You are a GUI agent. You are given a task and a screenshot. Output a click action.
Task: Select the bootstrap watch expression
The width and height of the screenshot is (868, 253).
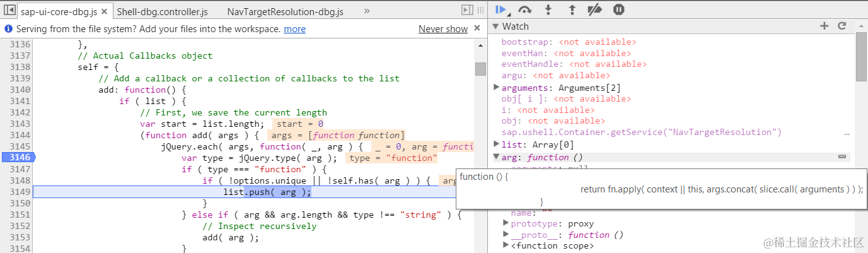point(569,42)
